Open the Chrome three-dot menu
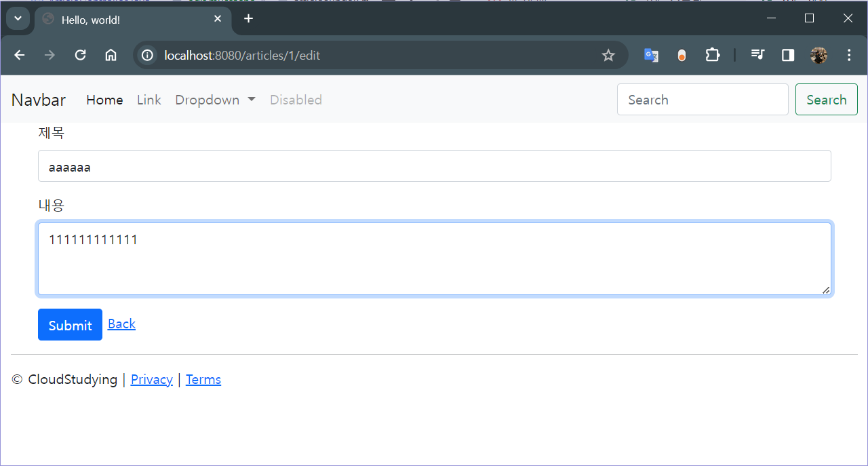Screen dimensions: 868x466 tap(849, 55)
